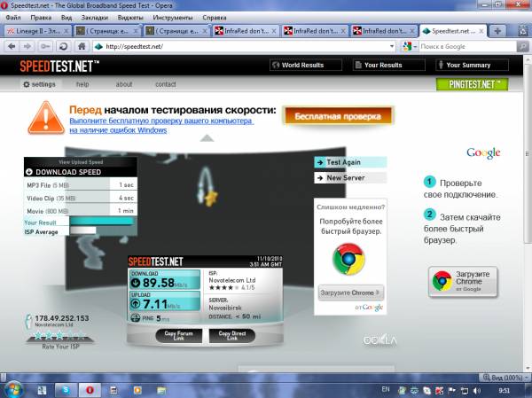532x398 pixels.
Task: Open the Закладки menu
Action: tap(95, 18)
